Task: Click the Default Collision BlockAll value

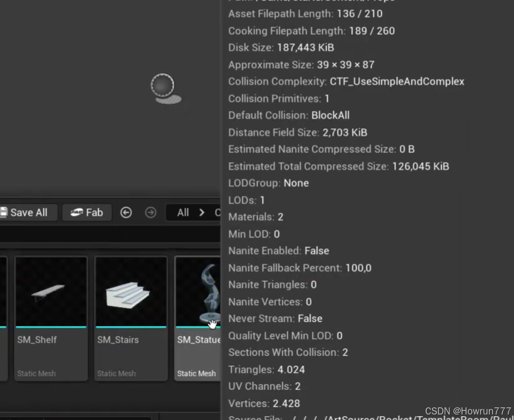Action: coord(330,115)
